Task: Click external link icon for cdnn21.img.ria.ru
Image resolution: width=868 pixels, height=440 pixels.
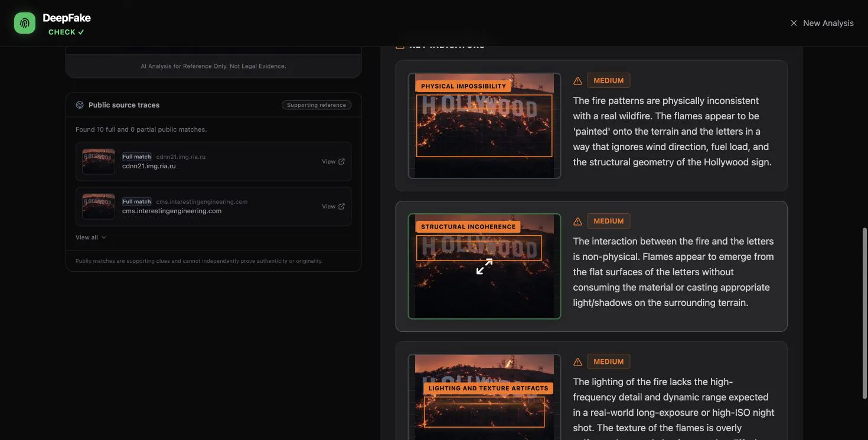Action: 341,161
